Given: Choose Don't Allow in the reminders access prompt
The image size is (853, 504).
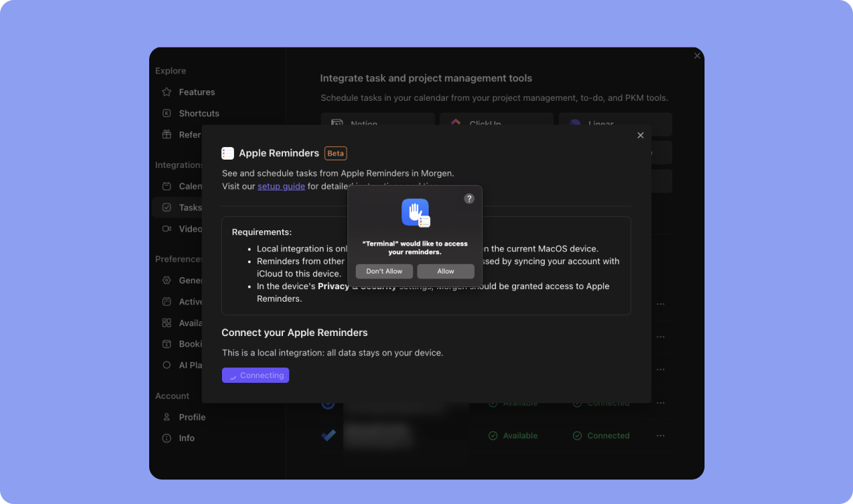Looking at the screenshot, I should (384, 271).
